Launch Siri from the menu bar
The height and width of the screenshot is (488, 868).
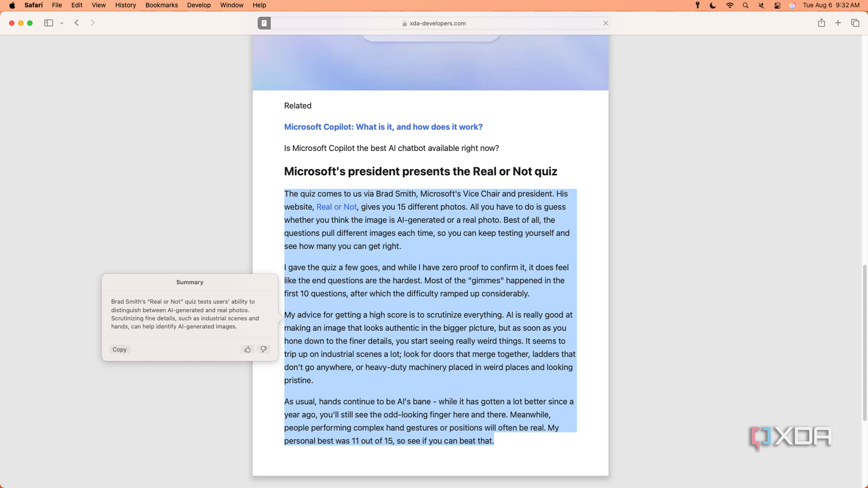(792, 5)
